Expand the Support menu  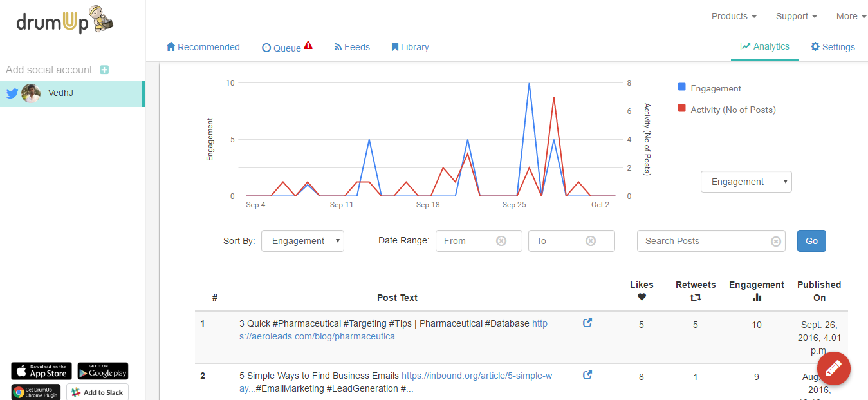pyautogui.click(x=797, y=16)
